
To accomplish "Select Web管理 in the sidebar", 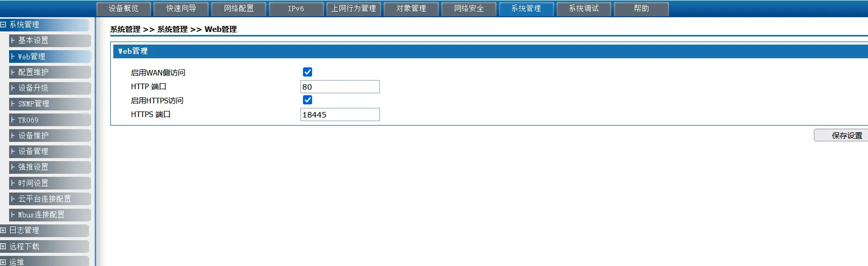I will click(x=50, y=56).
